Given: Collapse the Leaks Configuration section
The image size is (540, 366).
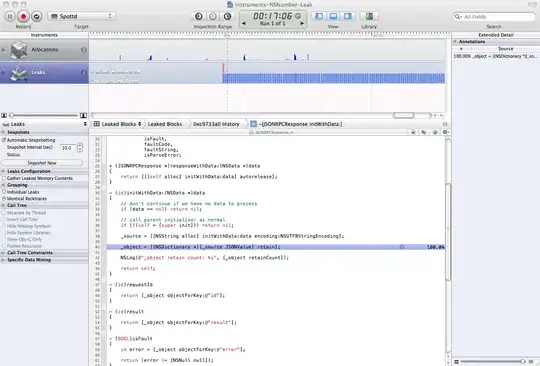Looking at the screenshot, I should click(x=3, y=171).
